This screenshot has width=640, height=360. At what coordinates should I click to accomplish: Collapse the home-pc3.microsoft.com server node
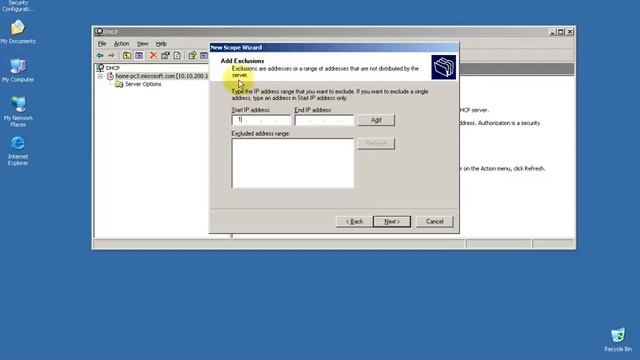(x=100, y=76)
